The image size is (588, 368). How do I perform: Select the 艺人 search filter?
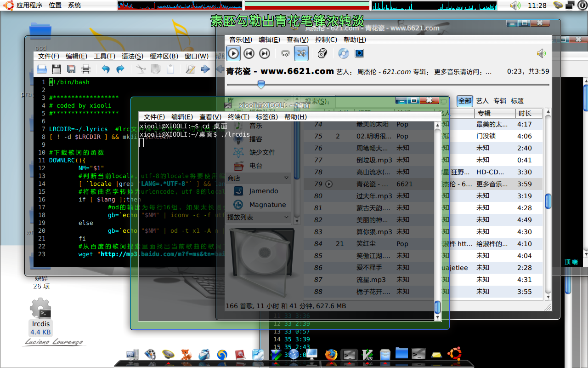pos(482,101)
